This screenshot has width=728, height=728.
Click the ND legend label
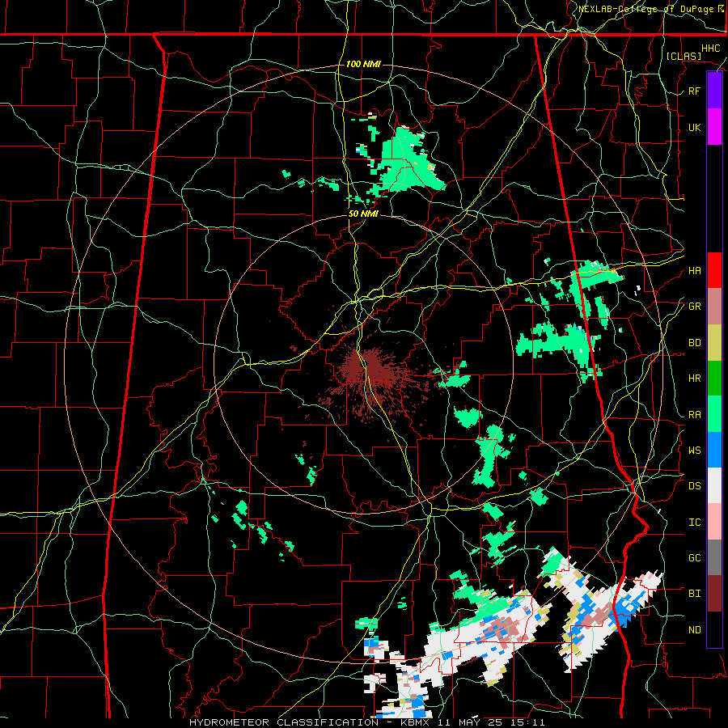[x=694, y=630]
